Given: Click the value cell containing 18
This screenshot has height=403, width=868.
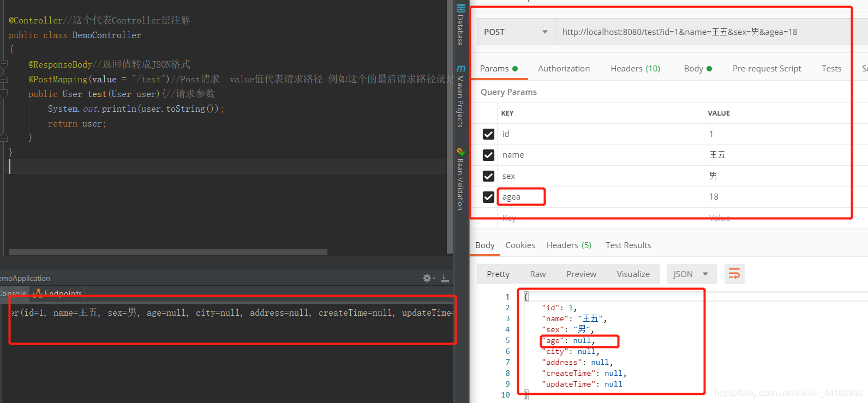Looking at the screenshot, I should click(786, 197).
